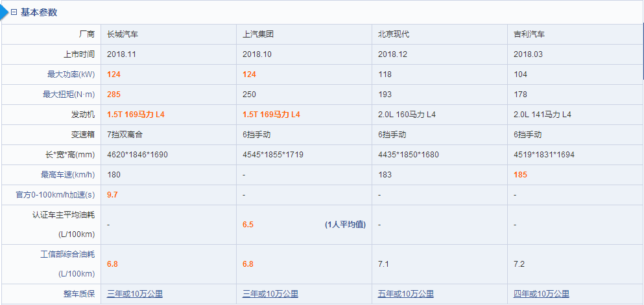
Task: Click acceleration value 9.7
Action: 113,195
